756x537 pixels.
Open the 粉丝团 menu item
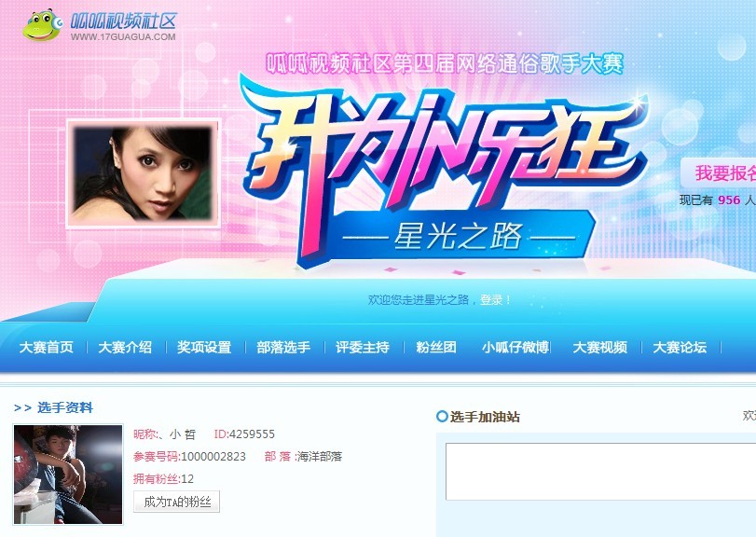click(436, 347)
